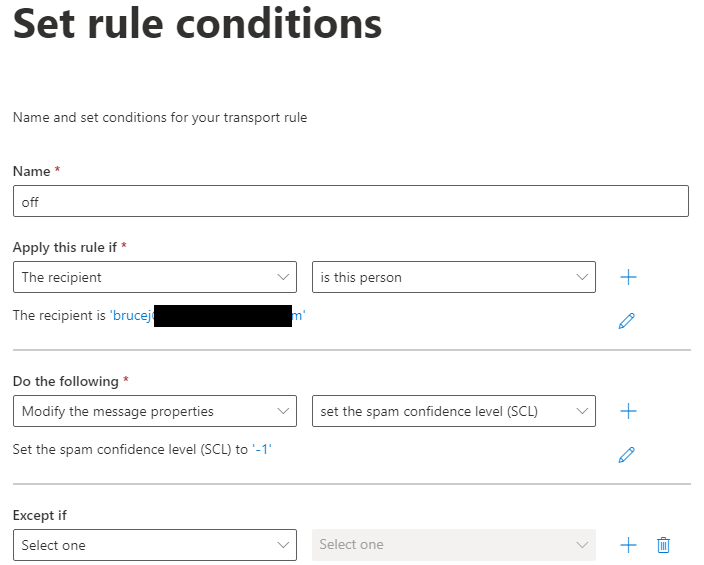Open the Except if 'Select one' dropdown

(x=155, y=545)
